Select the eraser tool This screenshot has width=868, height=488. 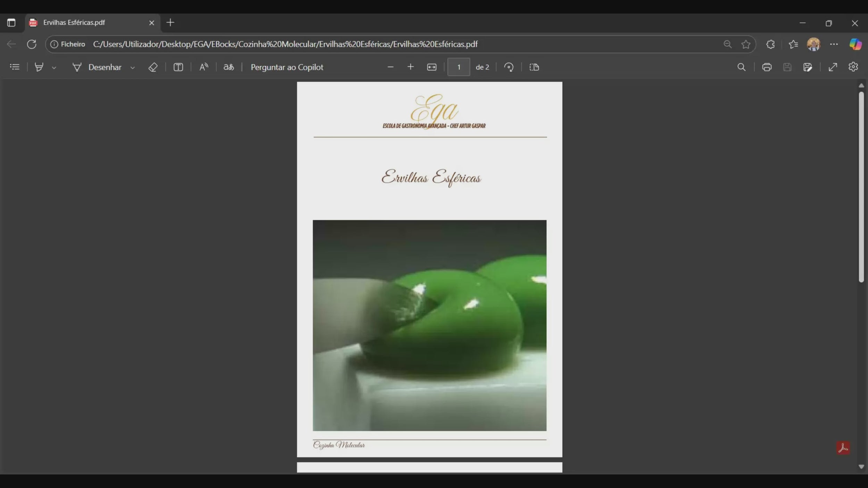coord(153,67)
